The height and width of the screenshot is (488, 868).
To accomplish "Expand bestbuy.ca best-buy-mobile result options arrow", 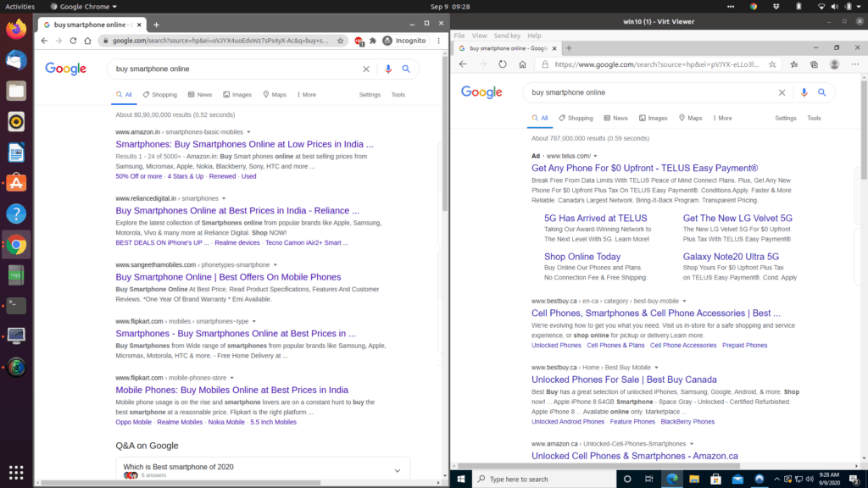I will [x=684, y=301].
